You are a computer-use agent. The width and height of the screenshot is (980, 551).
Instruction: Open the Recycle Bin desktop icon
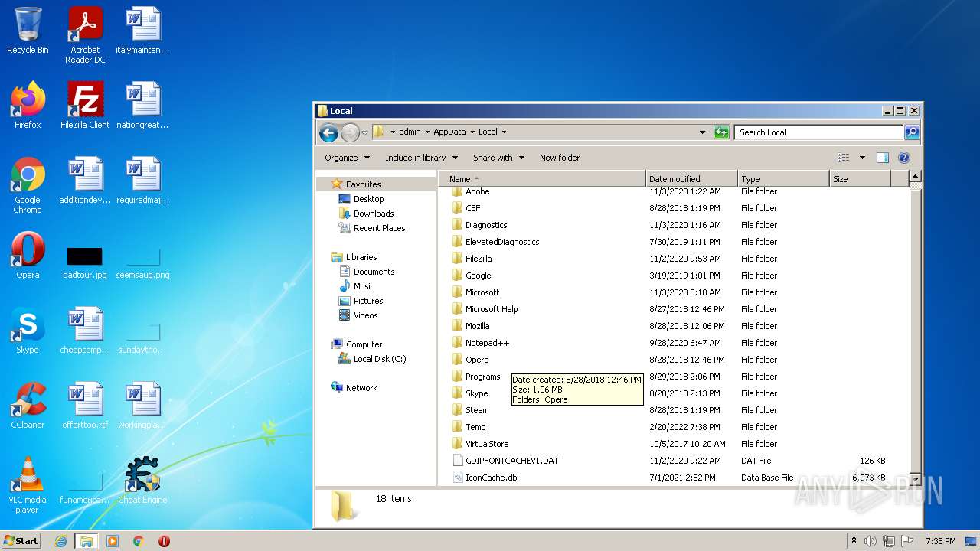[28, 31]
